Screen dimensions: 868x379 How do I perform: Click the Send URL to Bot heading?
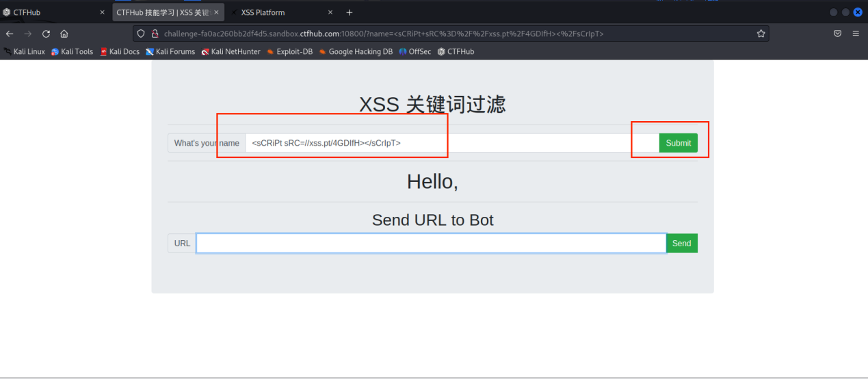[x=432, y=220]
